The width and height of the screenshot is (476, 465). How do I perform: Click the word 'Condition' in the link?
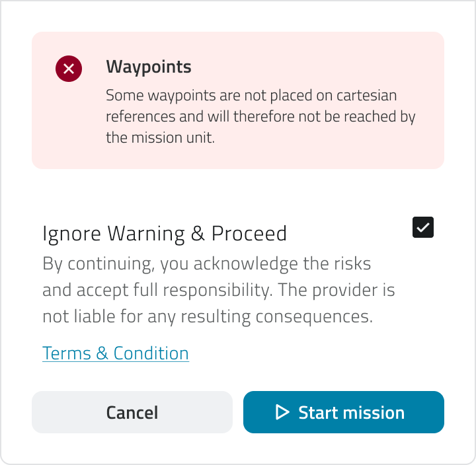pyautogui.click(x=151, y=353)
